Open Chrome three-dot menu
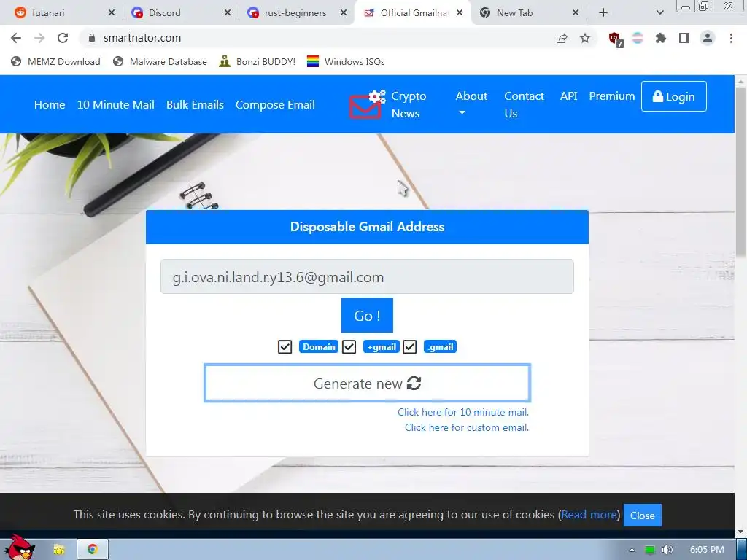 [731, 38]
